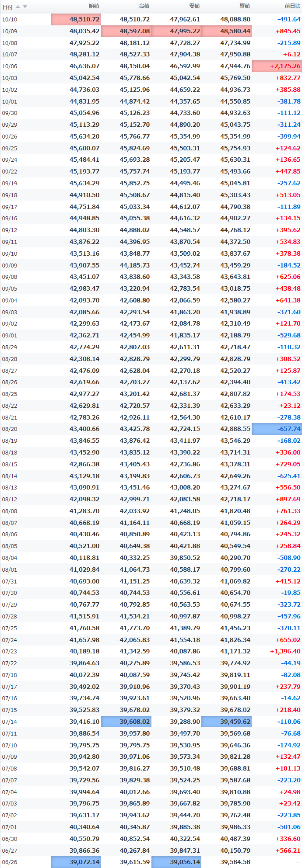Screen dimensions: 302x868
Task: Select the closing value 48,580.44
Action: tap(227, 31)
